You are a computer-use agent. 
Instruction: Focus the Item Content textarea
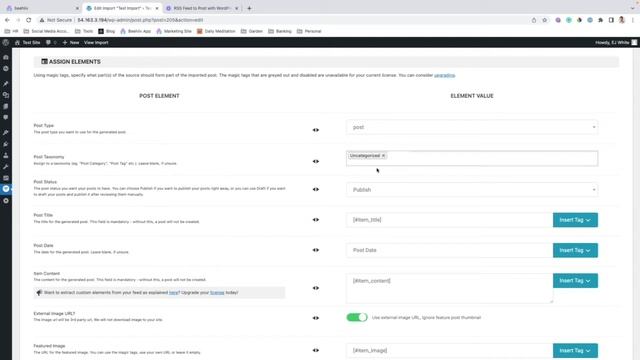pyautogui.click(x=449, y=288)
